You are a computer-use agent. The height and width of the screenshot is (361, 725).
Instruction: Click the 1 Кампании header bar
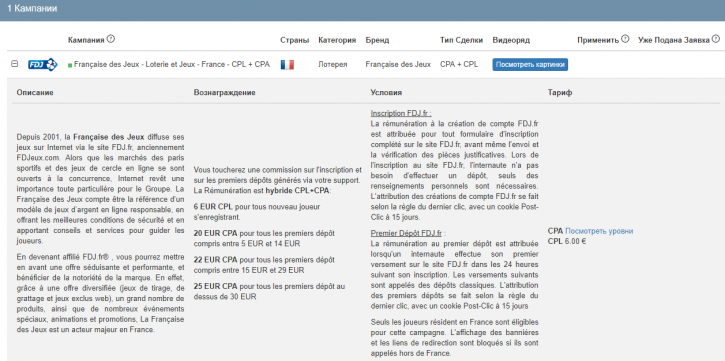point(362,10)
